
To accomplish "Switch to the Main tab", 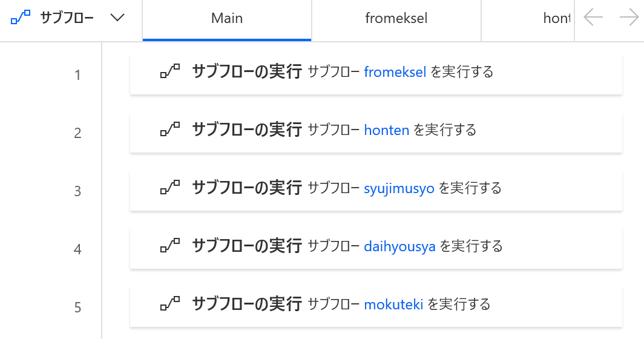I will pos(227,20).
